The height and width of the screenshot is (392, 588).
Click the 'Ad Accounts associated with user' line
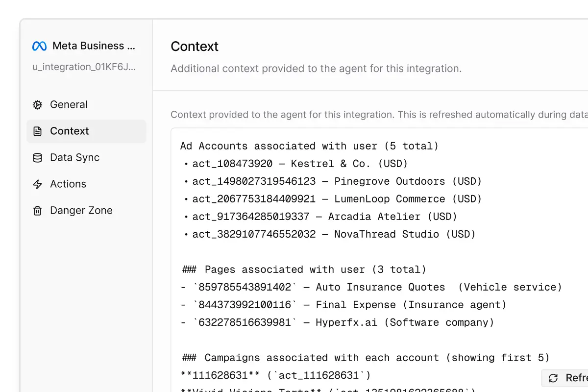[x=309, y=146]
